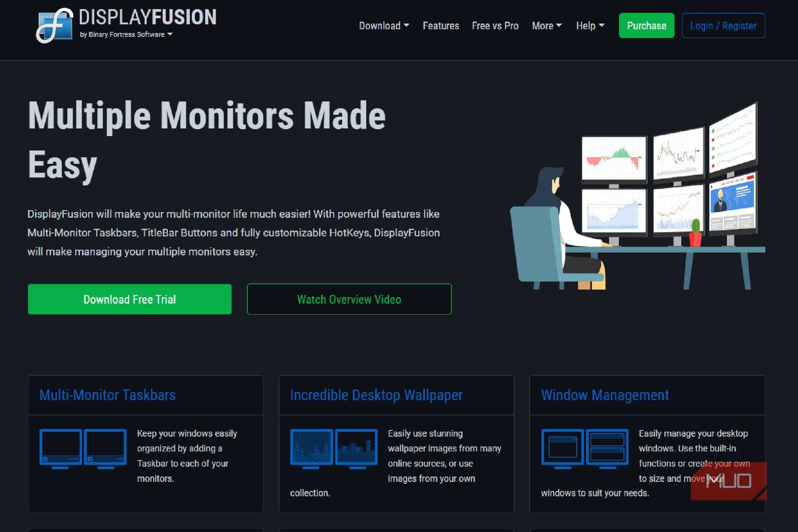Open the Incredible Desktop Wallpaper link
The width and height of the screenshot is (798, 532).
(376, 395)
